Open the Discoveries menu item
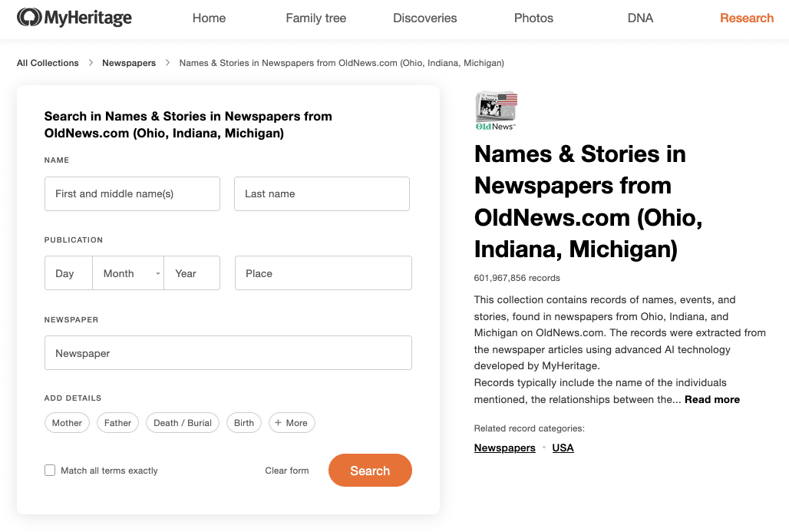The height and width of the screenshot is (532, 789). [424, 18]
